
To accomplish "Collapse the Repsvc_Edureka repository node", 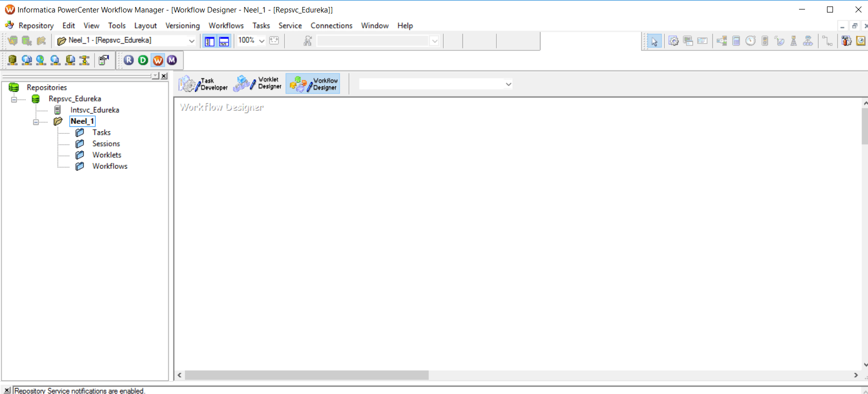I will 14,99.
